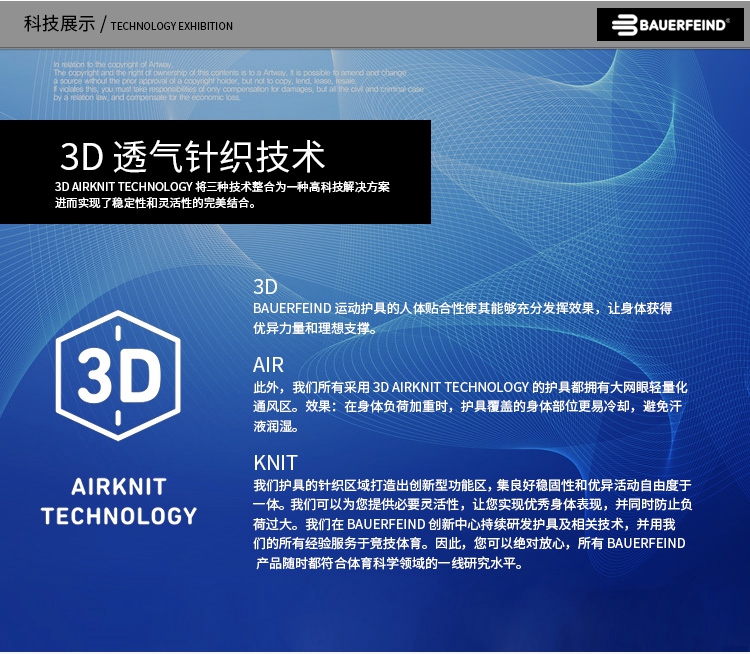
Task: Click the KNIT paragraph's last line 产品随时都符合体育科学
Action: click(x=389, y=563)
